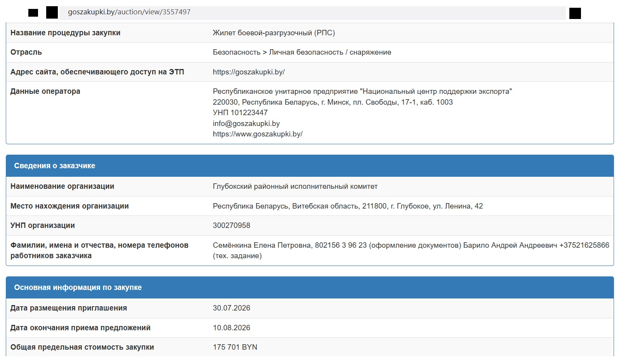Click operator name "Национальный центр поддержки экспорта"
Viewport: 619px width, 364px height.
click(436, 91)
